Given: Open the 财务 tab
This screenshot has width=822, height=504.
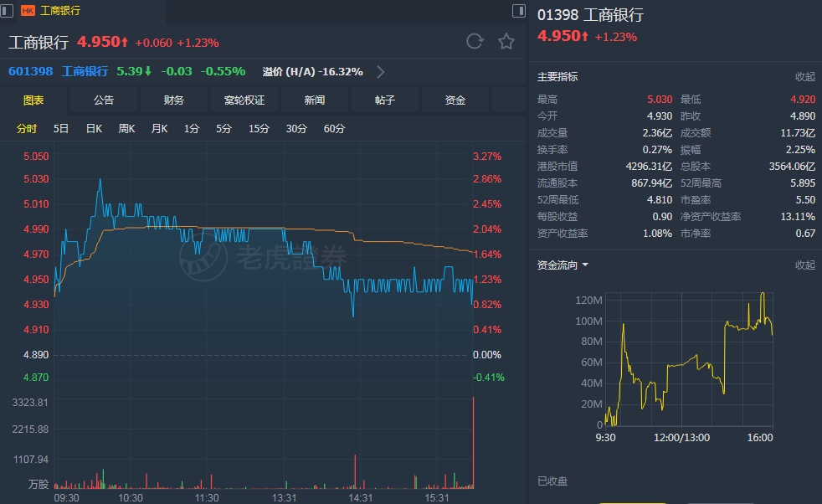Looking at the screenshot, I should click(174, 100).
